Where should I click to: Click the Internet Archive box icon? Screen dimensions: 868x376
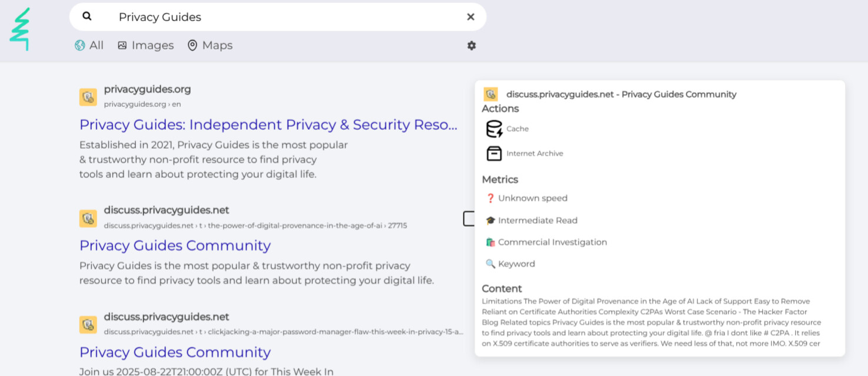pyautogui.click(x=494, y=153)
